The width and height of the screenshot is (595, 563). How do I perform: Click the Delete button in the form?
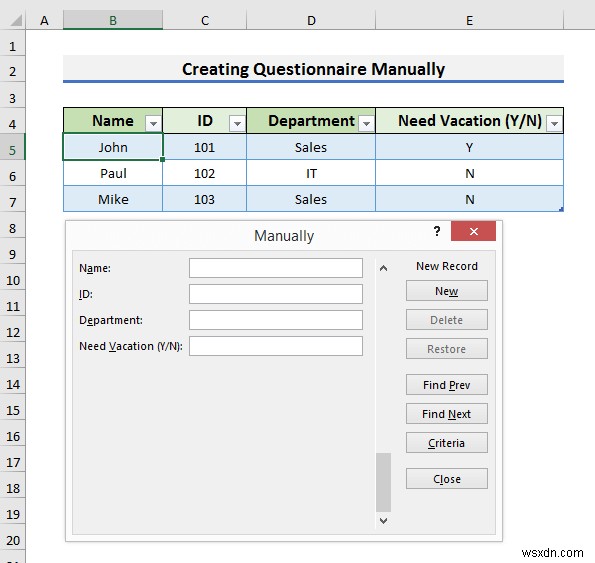[447, 320]
